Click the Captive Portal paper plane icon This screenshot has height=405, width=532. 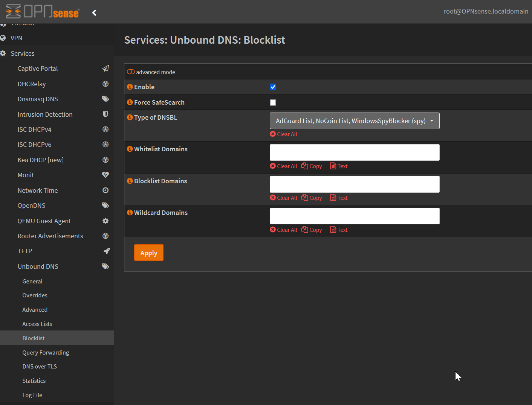105,69
